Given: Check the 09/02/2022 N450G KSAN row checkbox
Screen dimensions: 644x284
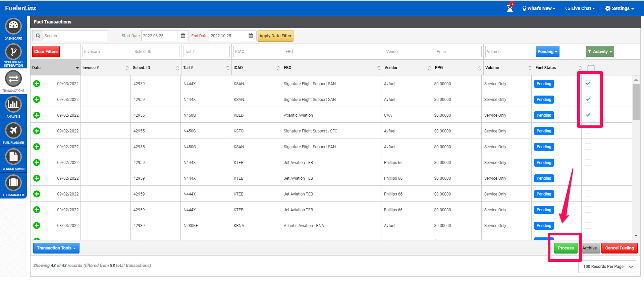Looking at the screenshot, I should (x=588, y=147).
